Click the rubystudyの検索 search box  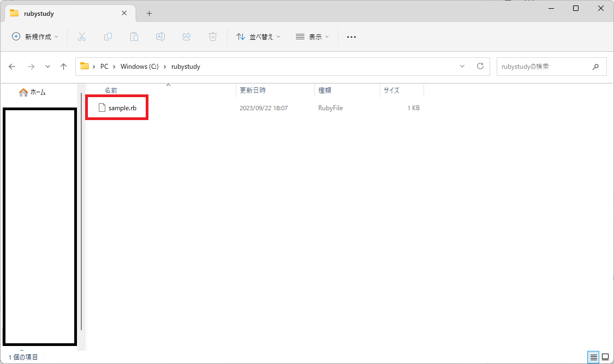[543, 67]
